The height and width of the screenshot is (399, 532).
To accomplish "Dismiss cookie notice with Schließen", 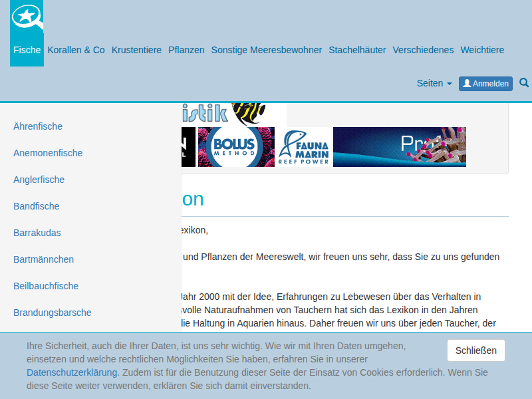I will 475,350.
